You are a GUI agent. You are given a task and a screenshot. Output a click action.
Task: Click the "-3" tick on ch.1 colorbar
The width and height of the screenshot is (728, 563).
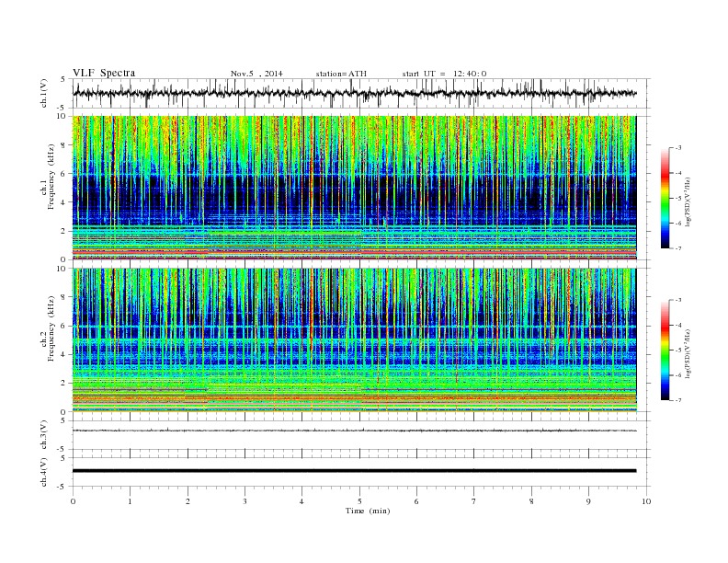coord(678,148)
